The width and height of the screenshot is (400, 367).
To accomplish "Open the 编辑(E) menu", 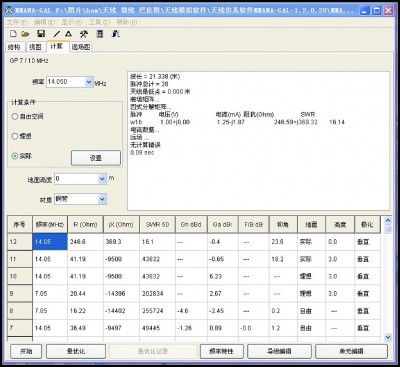I will coord(45,22).
